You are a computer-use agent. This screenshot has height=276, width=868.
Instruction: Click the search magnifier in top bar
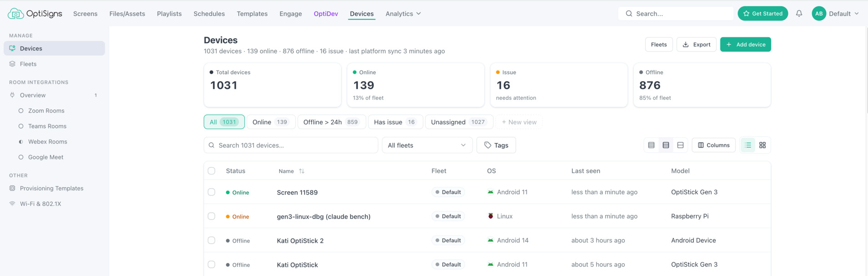point(629,14)
